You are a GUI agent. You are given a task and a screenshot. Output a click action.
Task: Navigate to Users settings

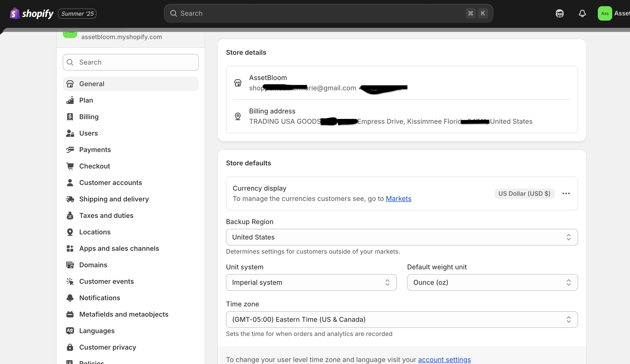pyautogui.click(x=131, y=133)
